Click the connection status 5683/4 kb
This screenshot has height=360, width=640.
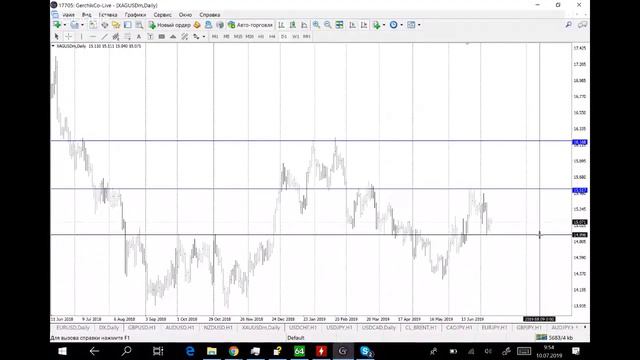pos(555,338)
